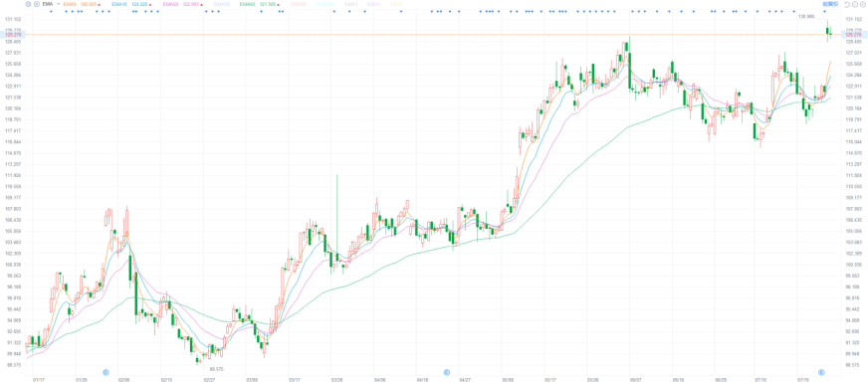Click the 88.575 low price label near 02/27
The height and width of the screenshot is (383, 868).
[216, 369]
